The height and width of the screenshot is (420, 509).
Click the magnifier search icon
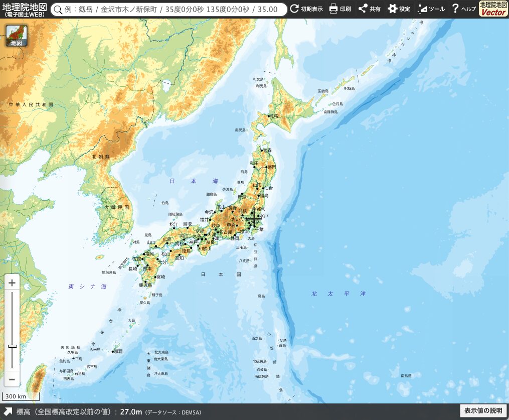click(58, 10)
